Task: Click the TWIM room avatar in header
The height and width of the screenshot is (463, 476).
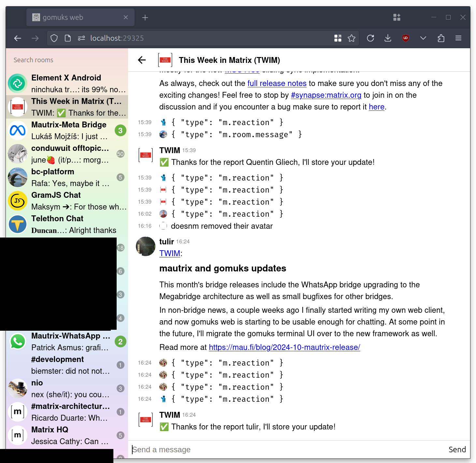Action: [x=165, y=60]
